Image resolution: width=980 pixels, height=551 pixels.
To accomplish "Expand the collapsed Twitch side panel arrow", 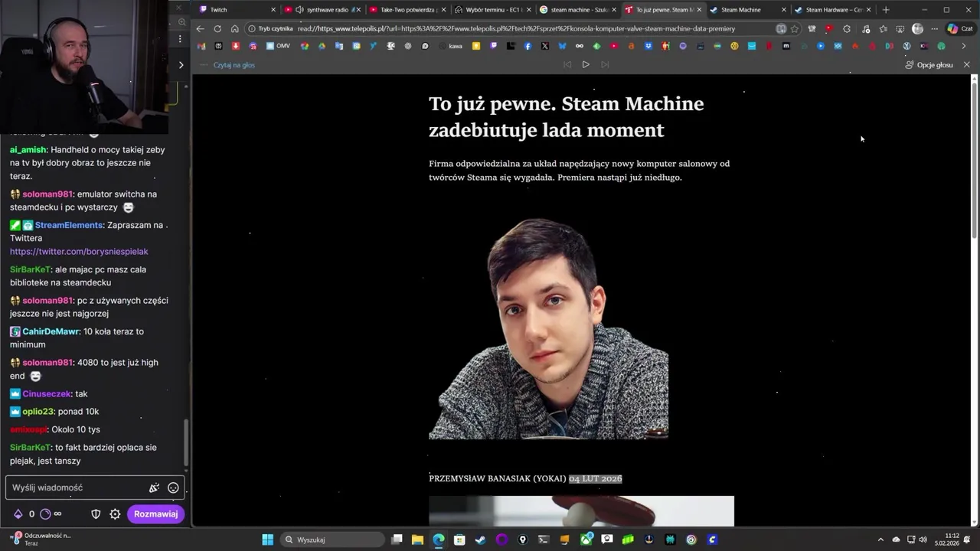I will (181, 65).
